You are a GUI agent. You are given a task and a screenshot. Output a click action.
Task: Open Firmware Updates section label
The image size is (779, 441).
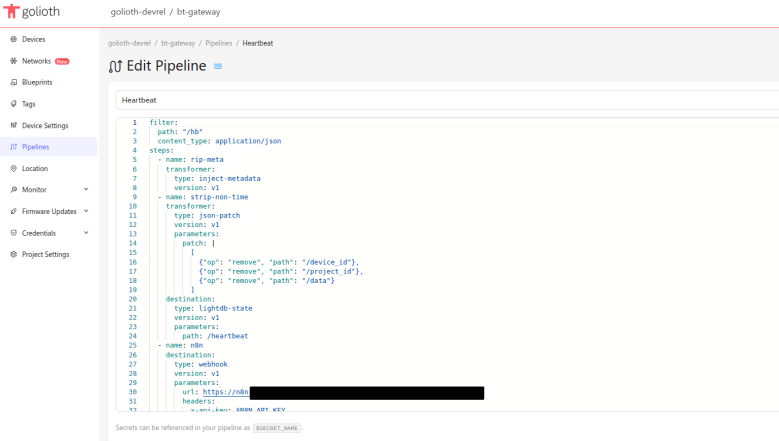pos(49,212)
